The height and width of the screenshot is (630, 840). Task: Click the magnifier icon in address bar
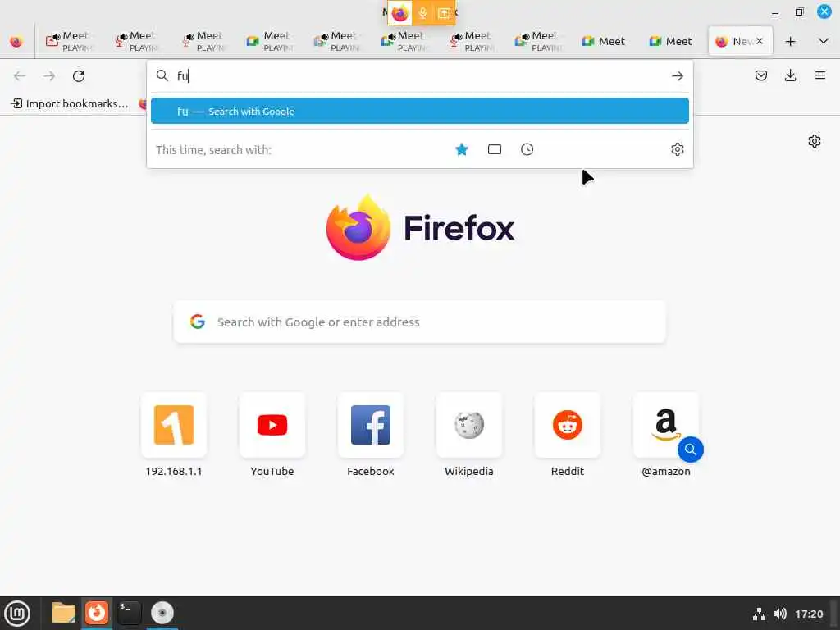coord(162,75)
